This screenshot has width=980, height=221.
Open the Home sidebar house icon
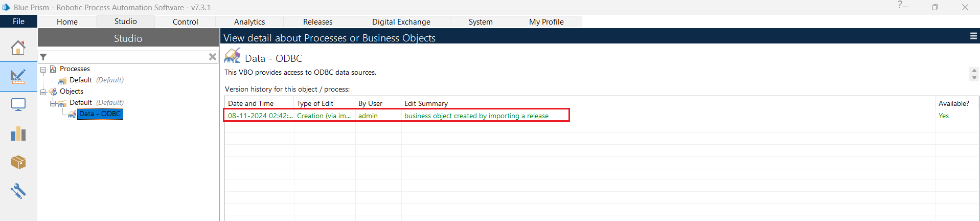pyautogui.click(x=18, y=48)
